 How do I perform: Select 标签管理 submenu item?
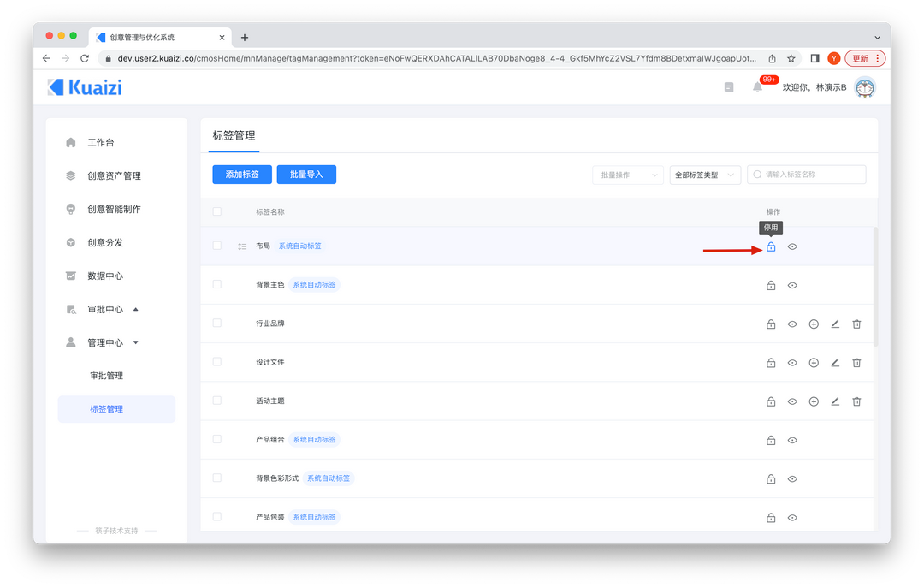pyautogui.click(x=116, y=409)
